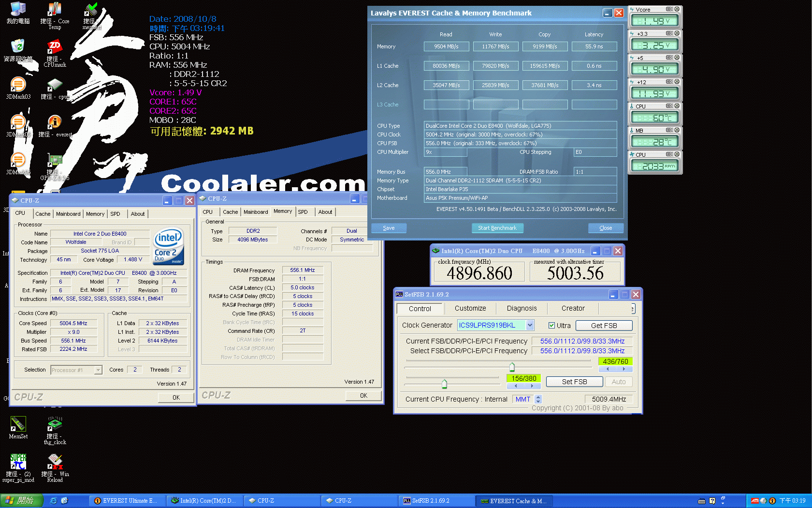Open settings of the +5 voltage gadget
The width and height of the screenshot is (812, 508).
(669, 58)
